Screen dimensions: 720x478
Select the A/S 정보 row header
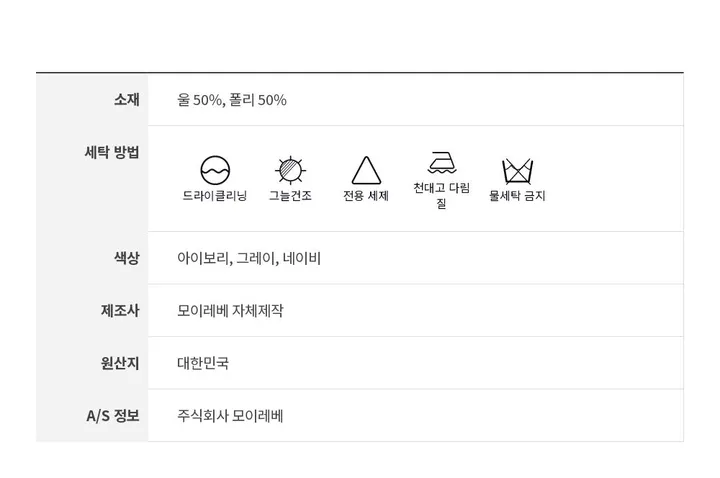click(x=113, y=415)
